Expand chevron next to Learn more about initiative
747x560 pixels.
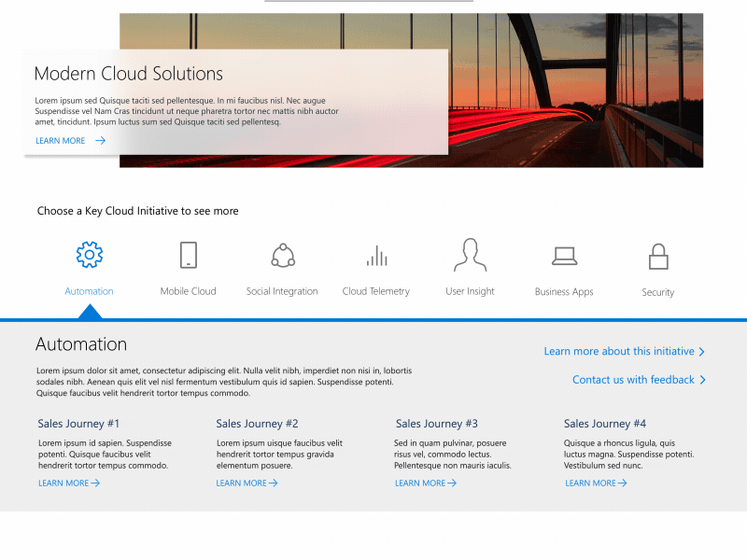(702, 352)
